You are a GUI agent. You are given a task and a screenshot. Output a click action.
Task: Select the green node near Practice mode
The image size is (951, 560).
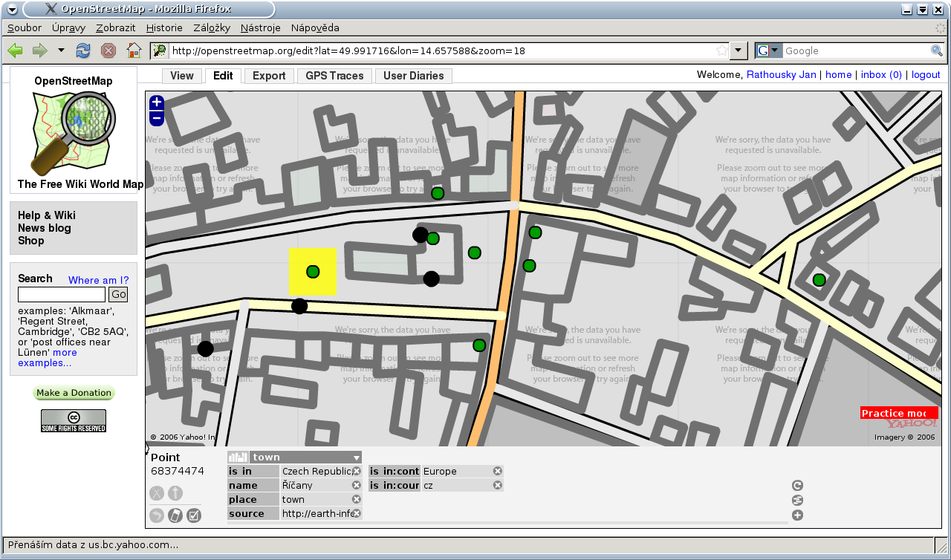(819, 280)
